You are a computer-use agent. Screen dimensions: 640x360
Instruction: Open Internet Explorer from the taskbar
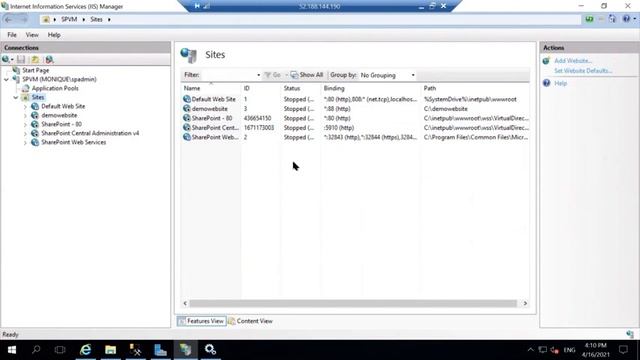pos(85,350)
